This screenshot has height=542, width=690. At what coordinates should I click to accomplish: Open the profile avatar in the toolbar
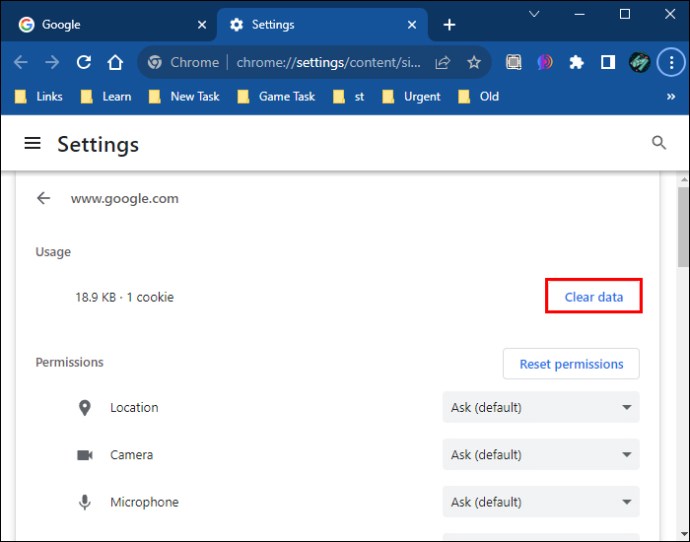tap(639, 62)
